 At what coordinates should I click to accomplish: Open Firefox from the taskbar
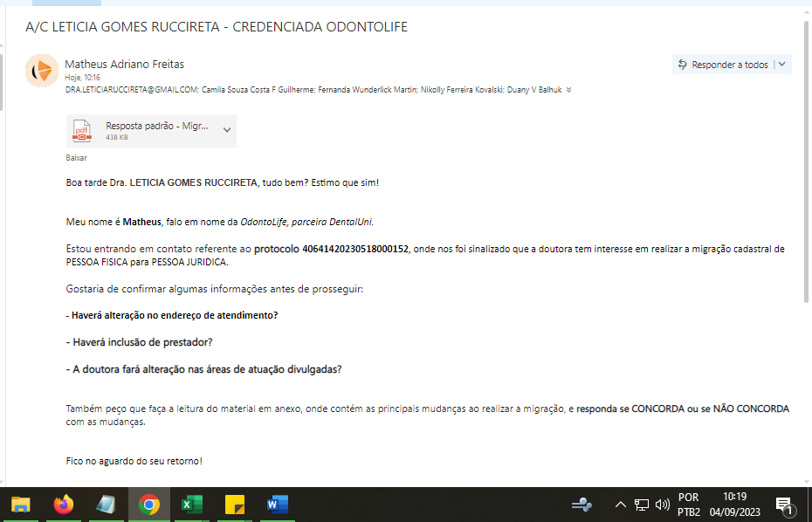tap(64, 505)
